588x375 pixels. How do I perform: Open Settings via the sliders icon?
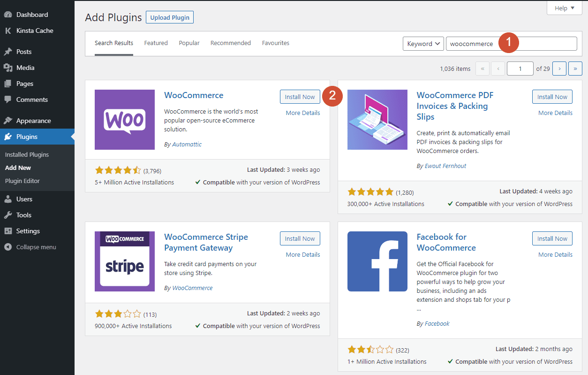click(10, 230)
